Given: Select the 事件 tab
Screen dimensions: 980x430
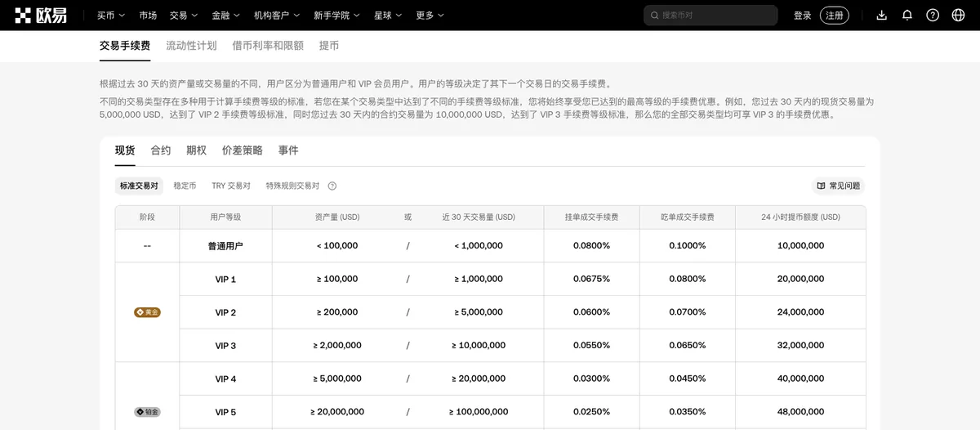Looking at the screenshot, I should 288,150.
